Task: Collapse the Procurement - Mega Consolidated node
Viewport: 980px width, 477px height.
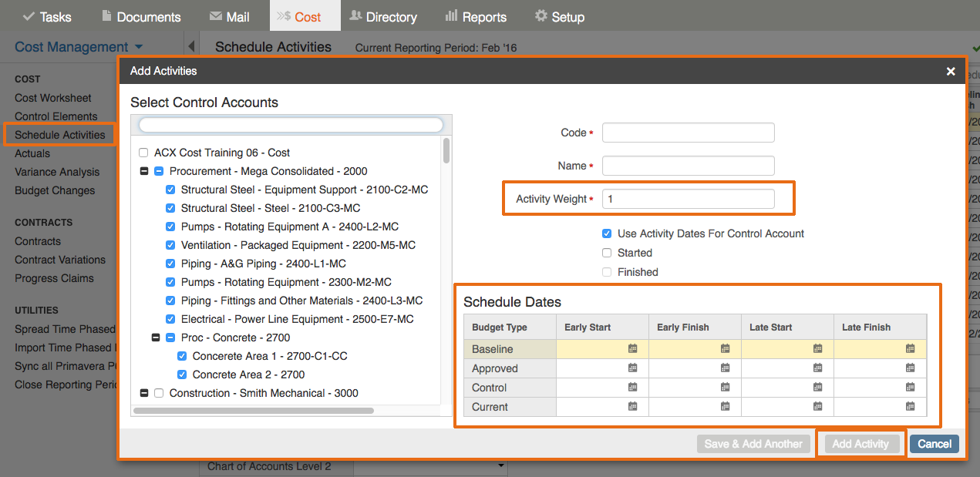Action: tap(144, 171)
